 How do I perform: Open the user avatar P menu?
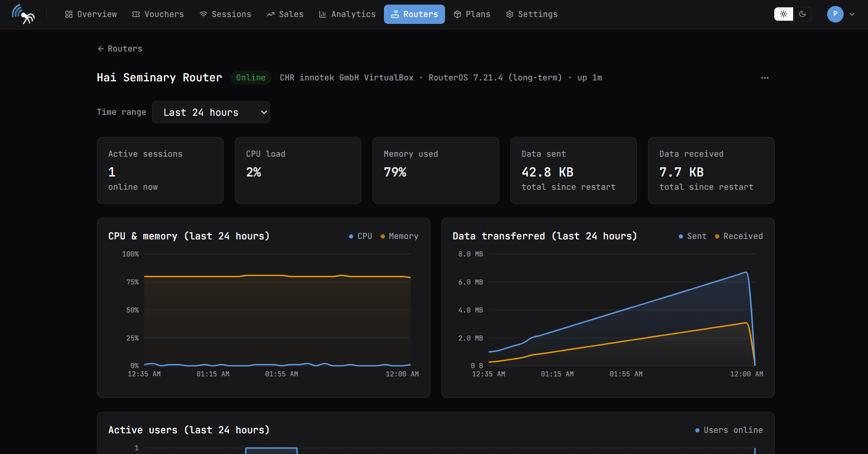pos(835,14)
